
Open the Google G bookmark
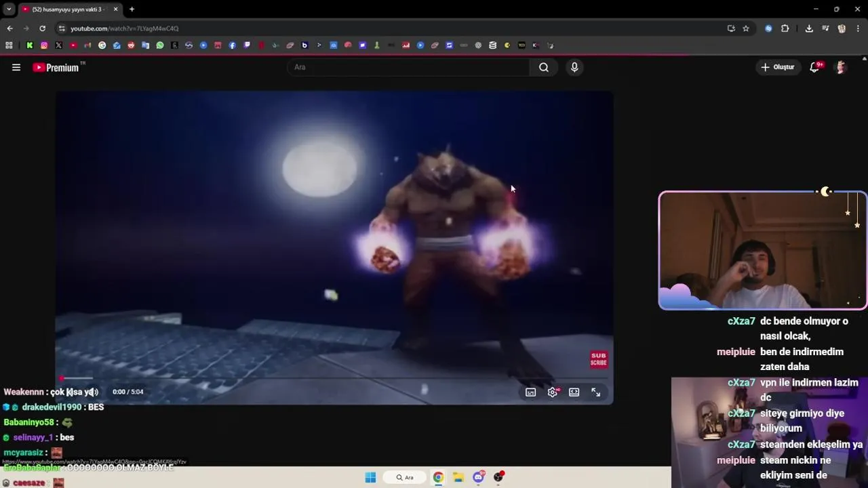102,45
